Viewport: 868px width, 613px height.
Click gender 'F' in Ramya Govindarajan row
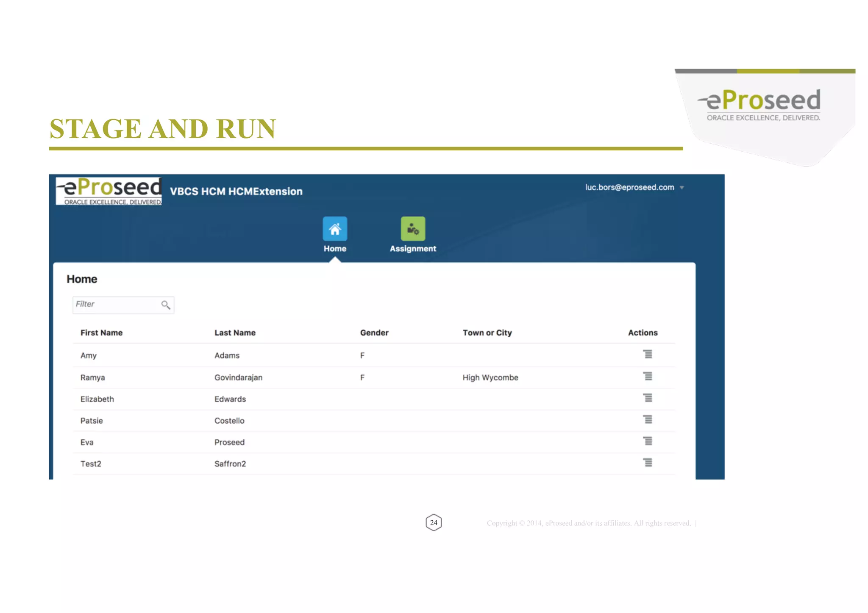tap(362, 377)
